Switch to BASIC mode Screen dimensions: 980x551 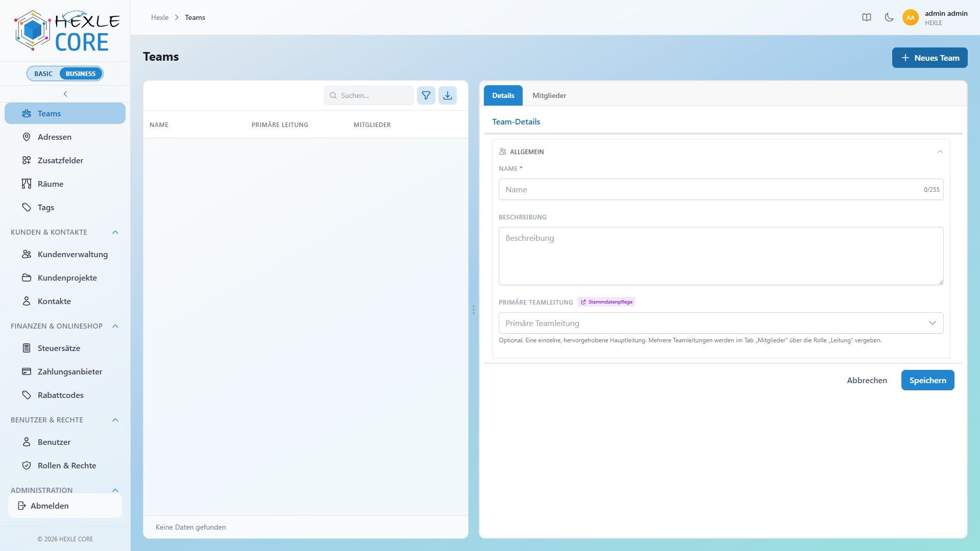[x=43, y=73]
